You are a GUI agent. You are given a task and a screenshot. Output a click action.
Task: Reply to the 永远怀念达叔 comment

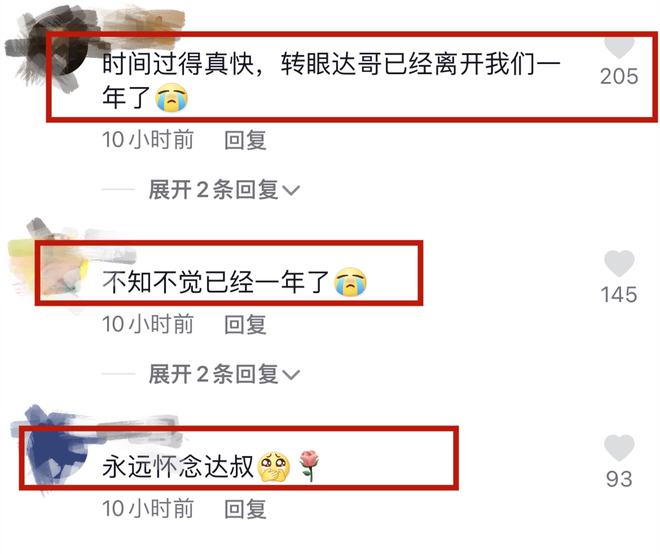245,509
